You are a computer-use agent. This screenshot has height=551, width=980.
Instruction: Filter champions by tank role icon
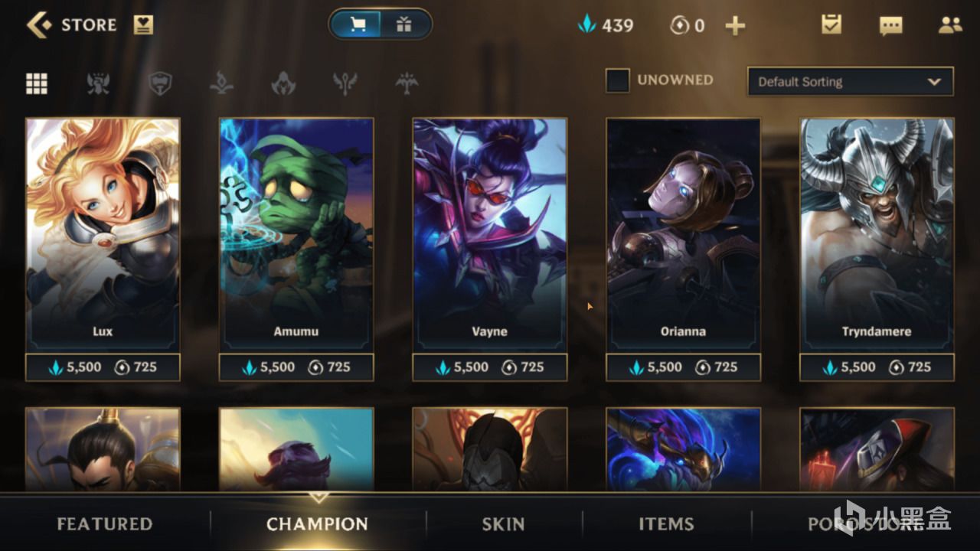click(x=159, y=83)
